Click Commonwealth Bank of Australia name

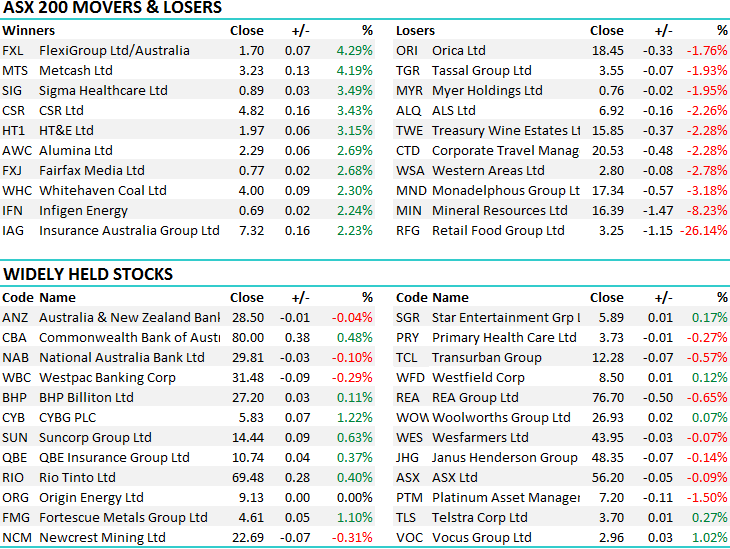(x=129, y=338)
